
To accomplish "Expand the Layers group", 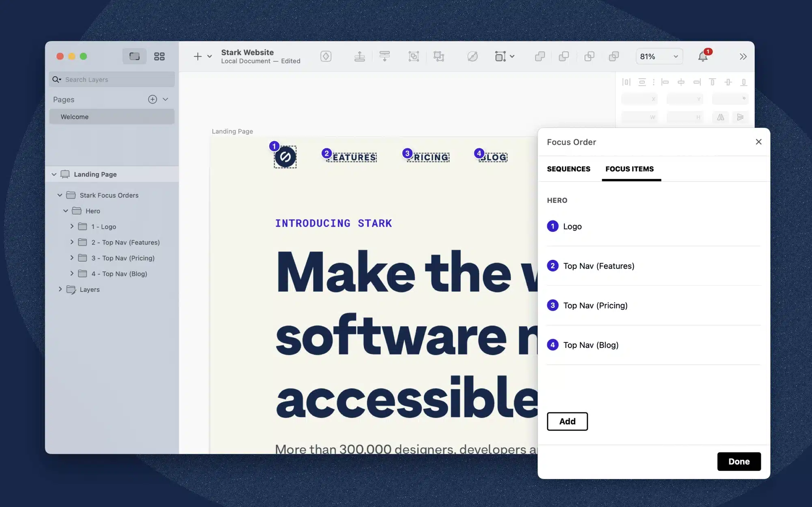I will click(60, 289).
